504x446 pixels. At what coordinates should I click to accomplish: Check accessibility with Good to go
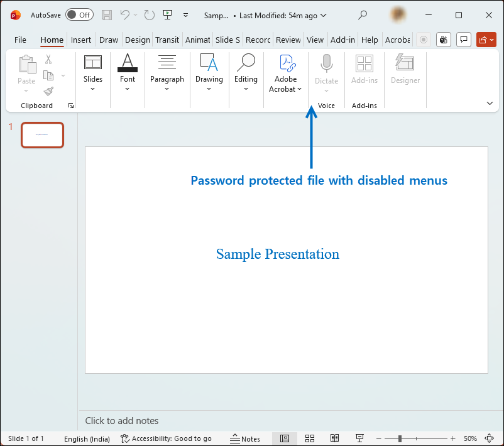[x=167, y=438]
